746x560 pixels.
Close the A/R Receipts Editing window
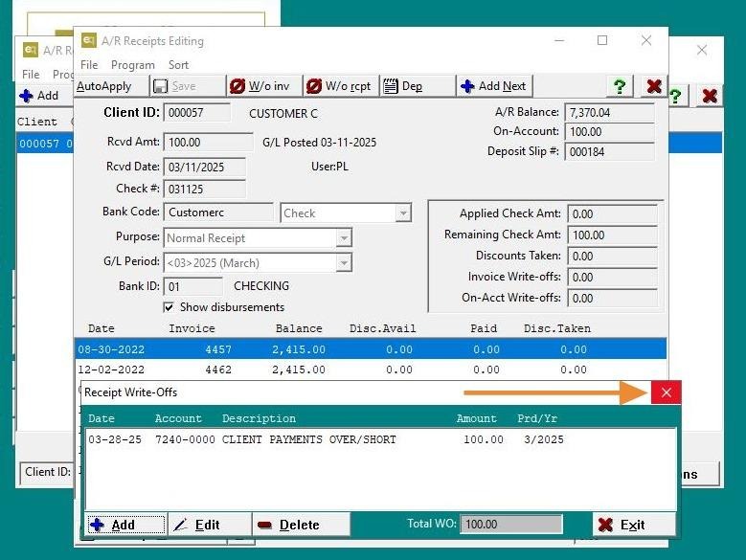(646, 40)
